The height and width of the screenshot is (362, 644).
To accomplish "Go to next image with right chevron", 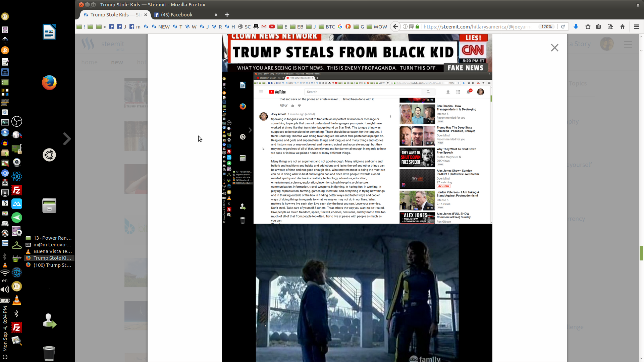I will tap(67, 139).
